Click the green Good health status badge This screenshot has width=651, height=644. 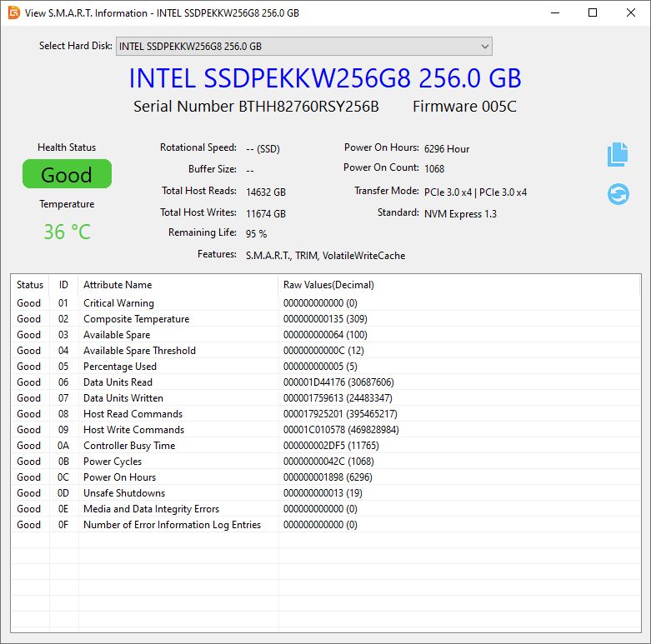[67, 175]
